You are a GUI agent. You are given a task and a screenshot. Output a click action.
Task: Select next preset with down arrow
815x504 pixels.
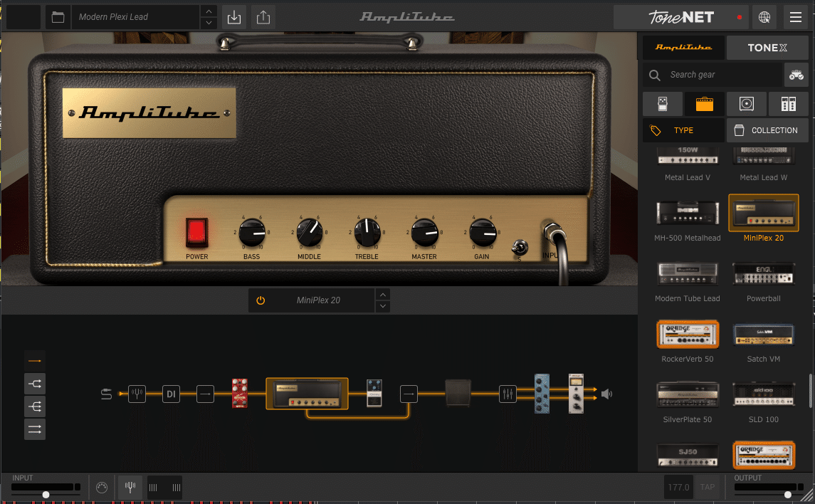(209, 23)
